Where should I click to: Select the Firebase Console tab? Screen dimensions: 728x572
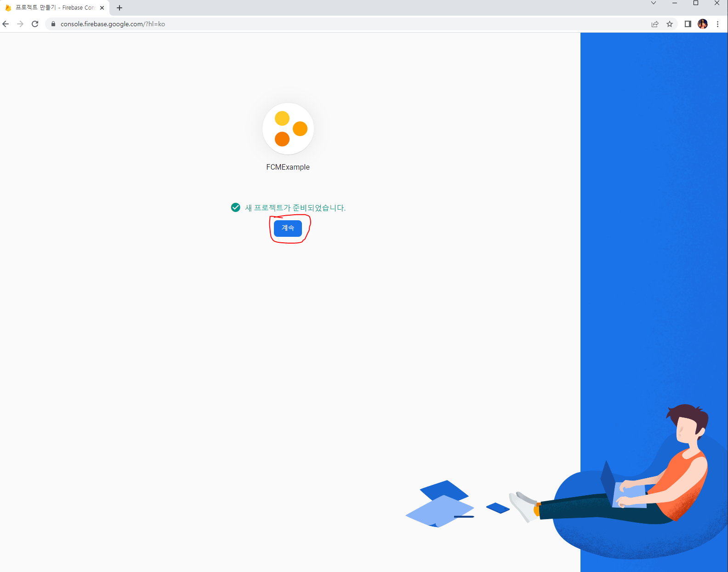coord(55,8)
